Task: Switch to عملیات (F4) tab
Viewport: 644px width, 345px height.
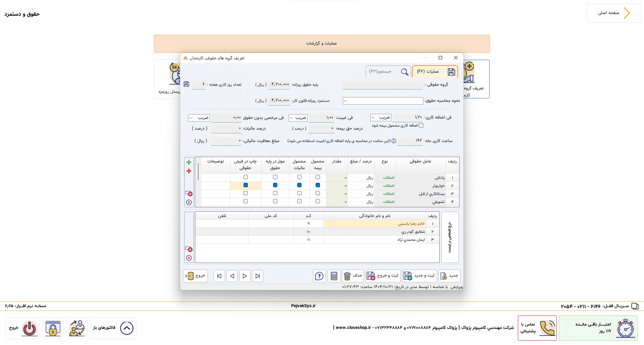Action: click(435, 71)
